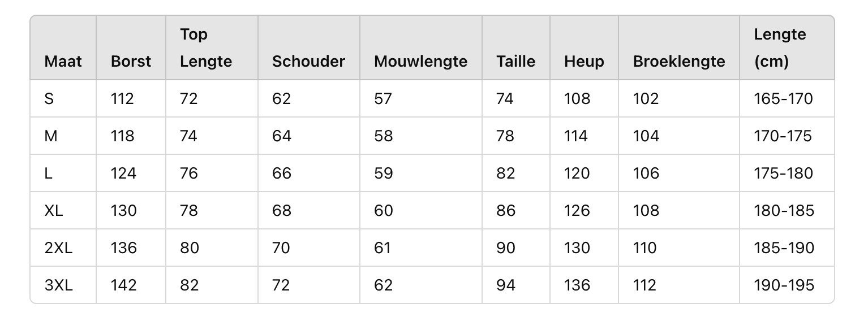
Task: Click the Maat column header
Action: click(x=63, y=61)
